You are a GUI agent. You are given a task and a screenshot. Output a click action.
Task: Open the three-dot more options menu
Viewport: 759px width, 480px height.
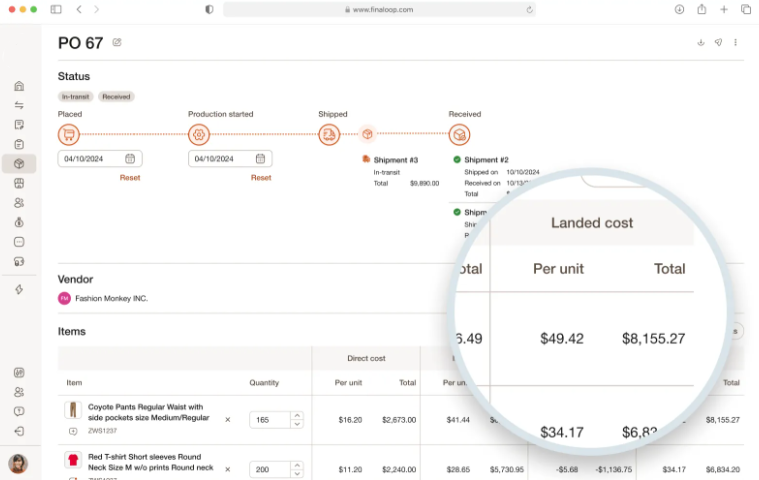736,42
